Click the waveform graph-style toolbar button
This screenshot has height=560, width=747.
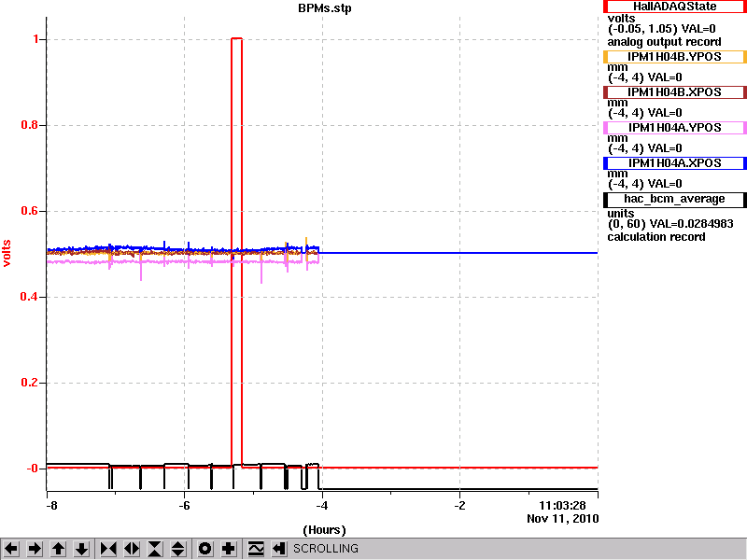256,549
